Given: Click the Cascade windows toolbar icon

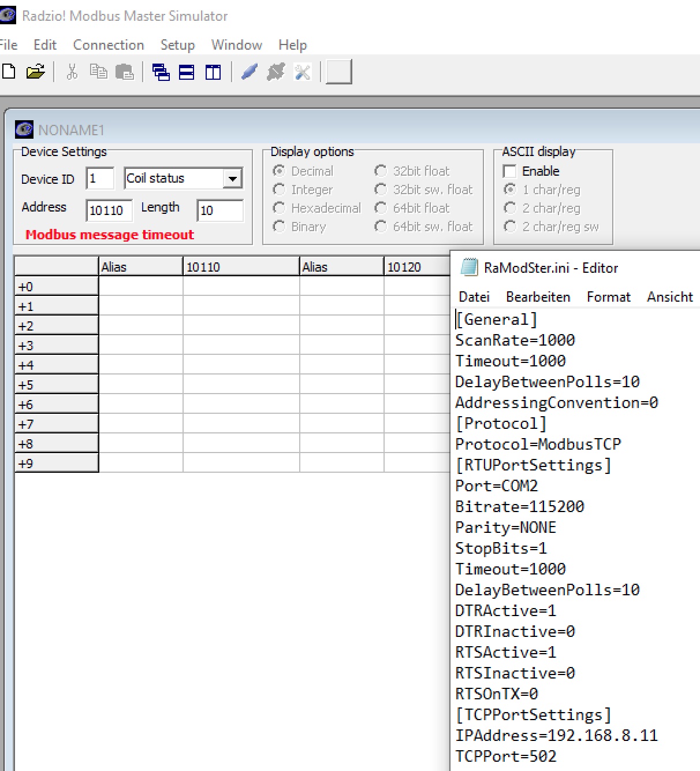Looking at the screenshot, I should point(161,72).
